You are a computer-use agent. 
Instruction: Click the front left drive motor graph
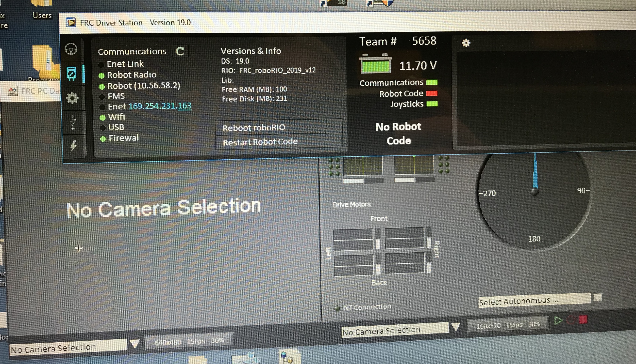353,240
